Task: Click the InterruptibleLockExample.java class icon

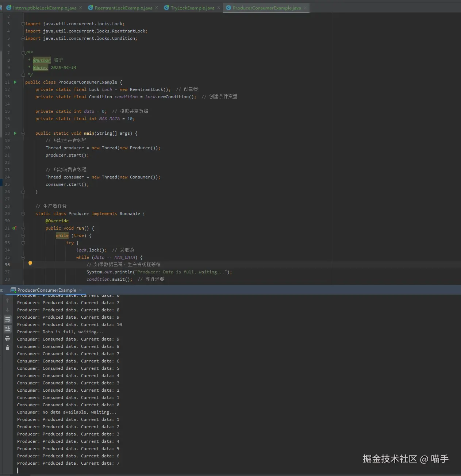Action: click(9, 8)
